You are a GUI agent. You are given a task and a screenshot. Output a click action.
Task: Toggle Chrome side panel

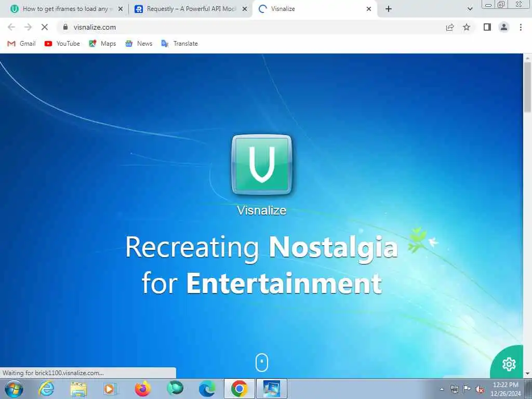tap(487, 27)
